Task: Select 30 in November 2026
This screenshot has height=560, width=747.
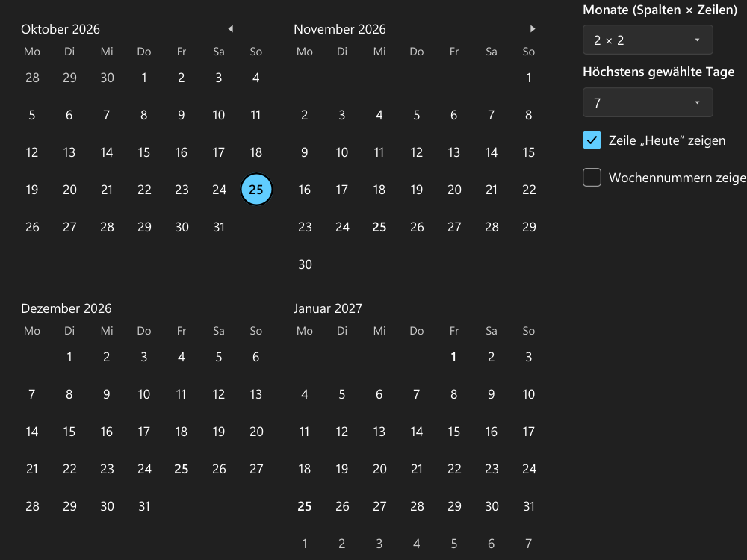Action: click(x=305, y=264)
